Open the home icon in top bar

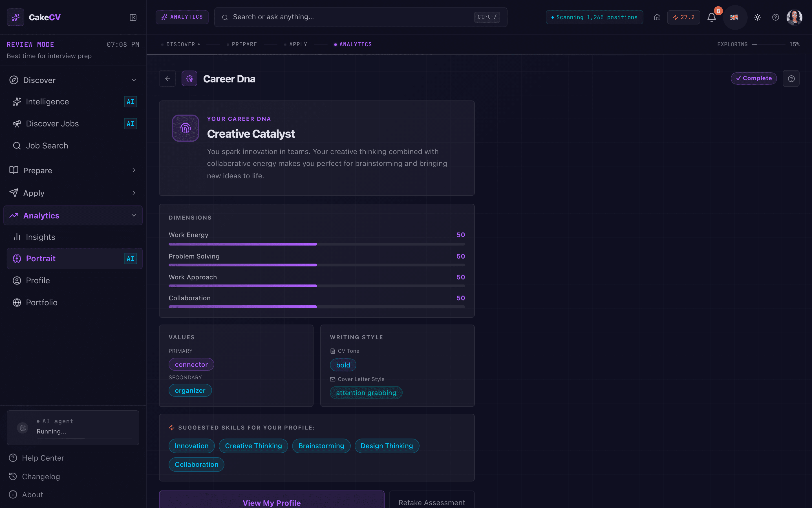[657, 17]
